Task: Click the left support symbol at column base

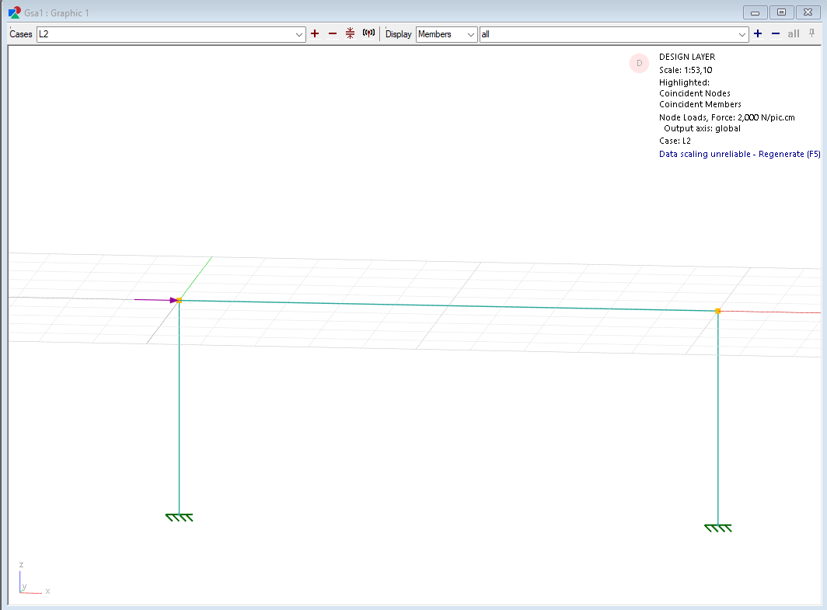Action: [178, 517]
